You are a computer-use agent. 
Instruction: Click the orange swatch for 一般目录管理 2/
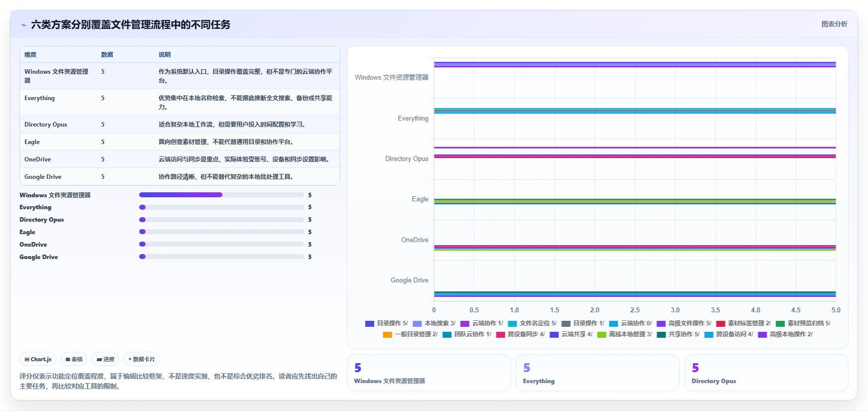(387, 335)
